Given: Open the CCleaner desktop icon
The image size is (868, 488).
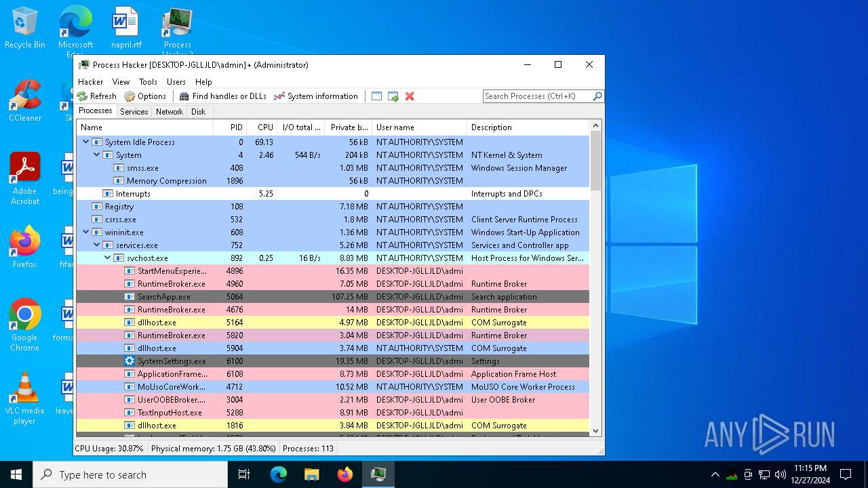Looking at the screenshot, I should click(25, 100).
